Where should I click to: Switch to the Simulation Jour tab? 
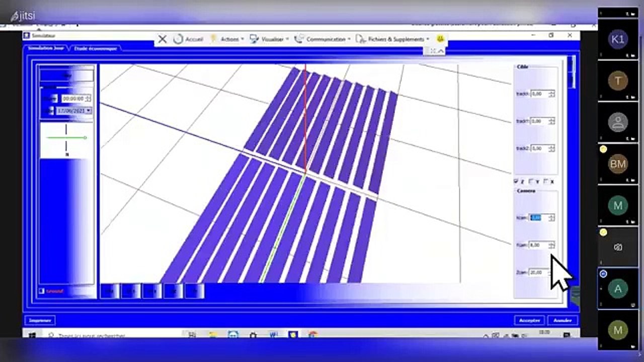[x=46, y=48]
